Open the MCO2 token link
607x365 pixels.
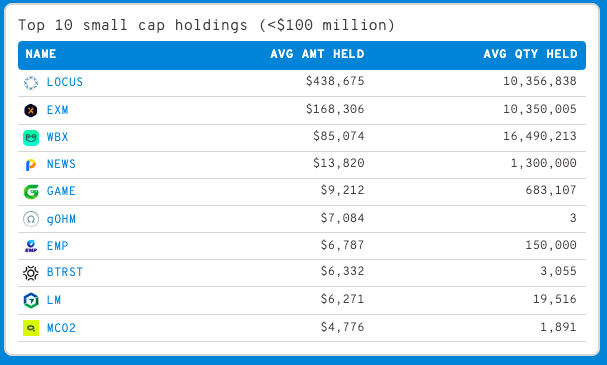point(61,328)
